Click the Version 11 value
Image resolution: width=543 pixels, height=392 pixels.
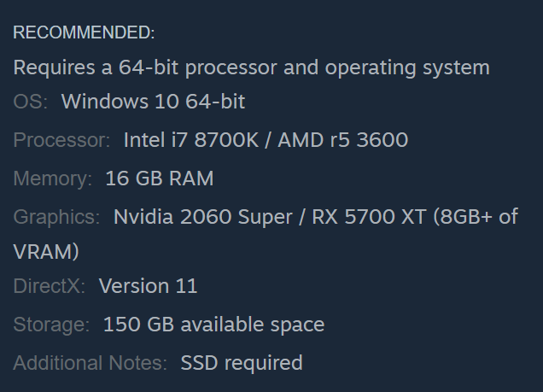(x=148, y=286)
